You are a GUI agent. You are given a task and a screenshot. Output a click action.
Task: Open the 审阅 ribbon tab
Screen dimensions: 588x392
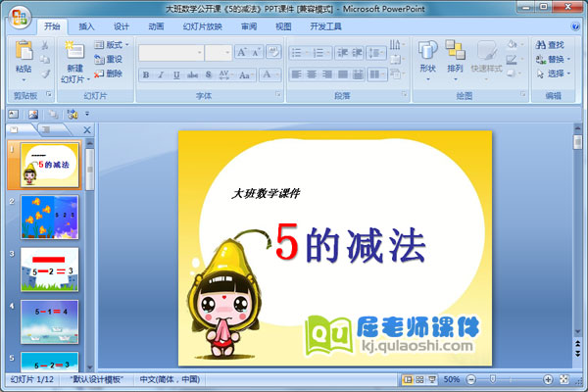(x=249, y=26)
